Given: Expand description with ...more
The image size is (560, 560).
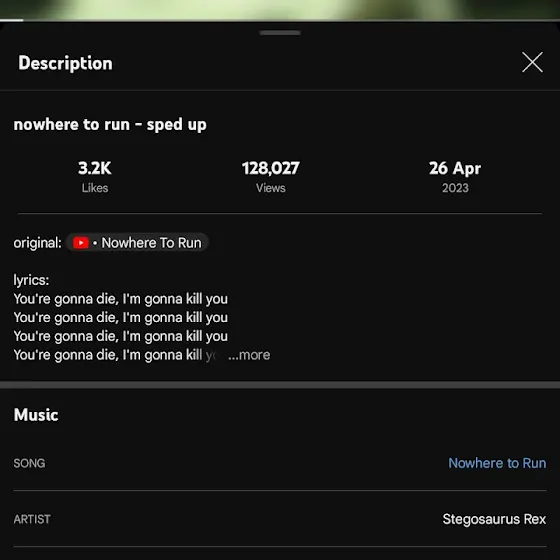Looking at the screenshot, I should click(x=249, y=355).
